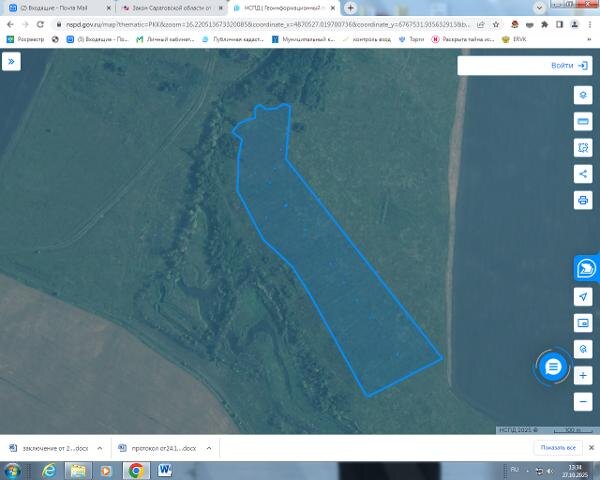Zoom in the map with plus

583,376
